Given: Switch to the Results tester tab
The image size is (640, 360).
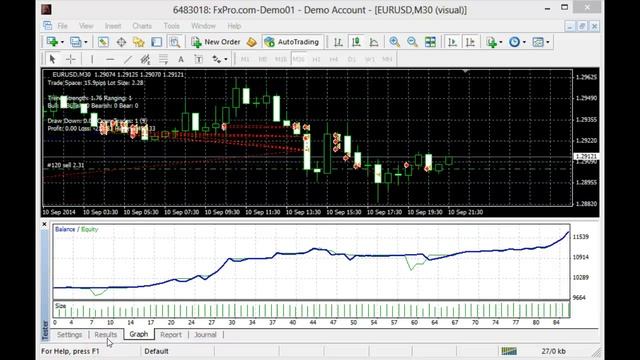Looking at the screenshot, I should 106,335.
